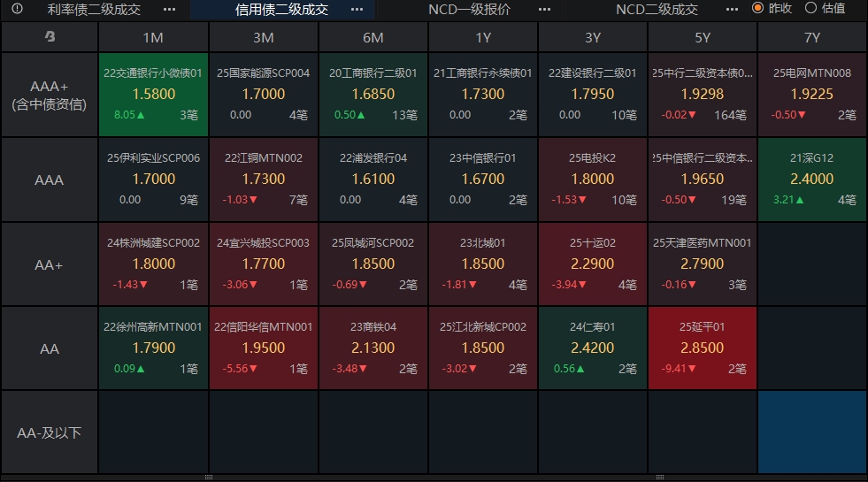Select the AAA+(含中债资信) rating row header
The image size is (868, 482).
(x=50, y=95)
